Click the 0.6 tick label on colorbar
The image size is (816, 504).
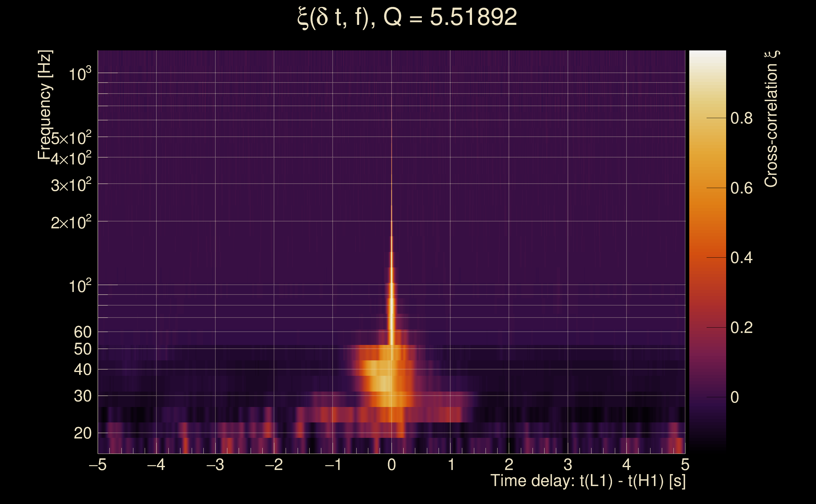click(x=741, y=188)
